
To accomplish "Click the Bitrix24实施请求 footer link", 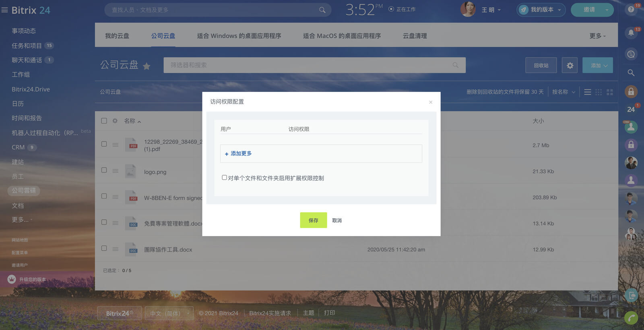I will tap(270, 313).
